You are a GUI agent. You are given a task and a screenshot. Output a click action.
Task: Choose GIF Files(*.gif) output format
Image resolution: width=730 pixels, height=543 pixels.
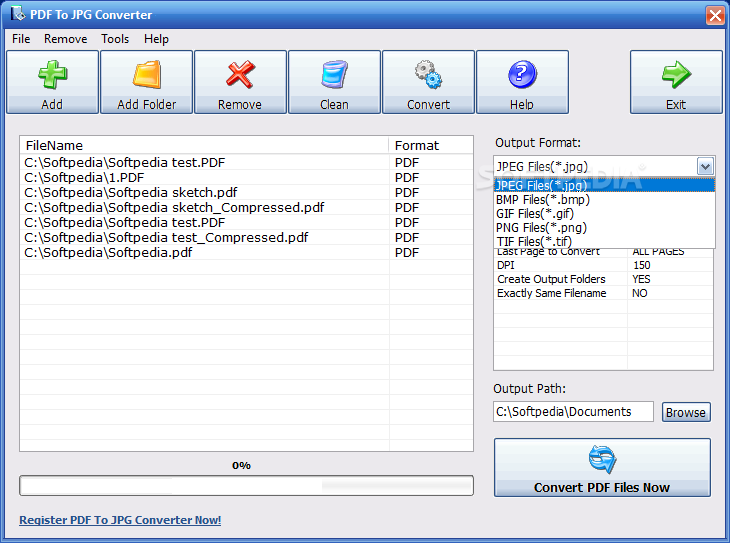coord(604,213)
